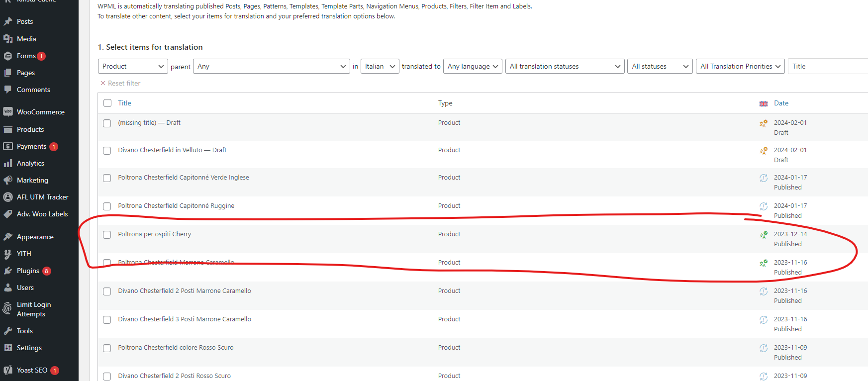
Task: Click the Payments dollar icon
Action: pos(8,146)
